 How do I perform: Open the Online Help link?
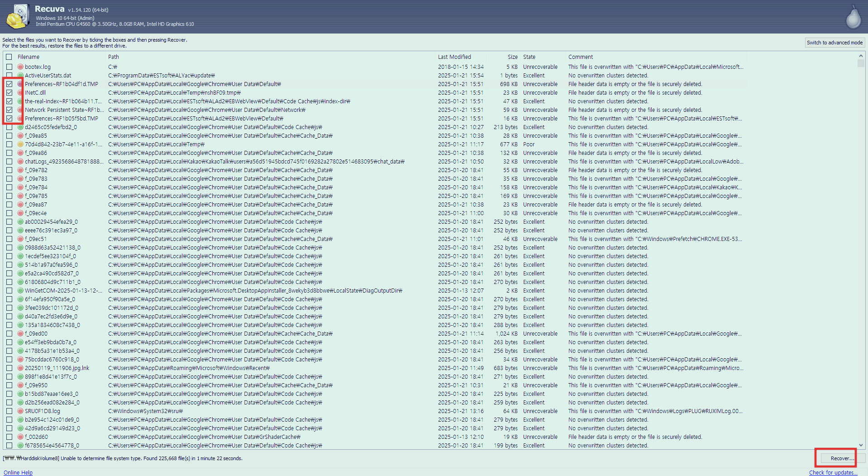pyautogui.click(x=18, y=472)
